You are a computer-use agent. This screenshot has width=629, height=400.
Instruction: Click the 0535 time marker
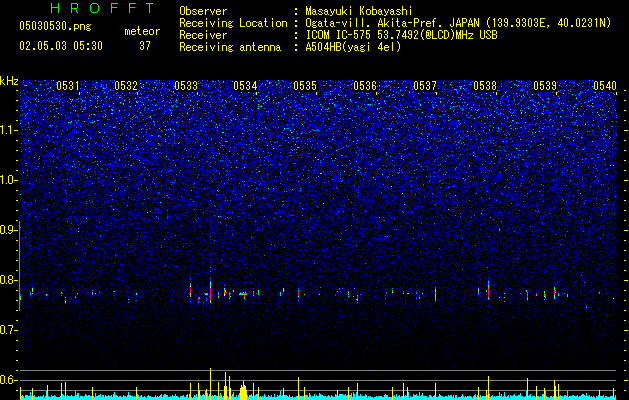305,86
